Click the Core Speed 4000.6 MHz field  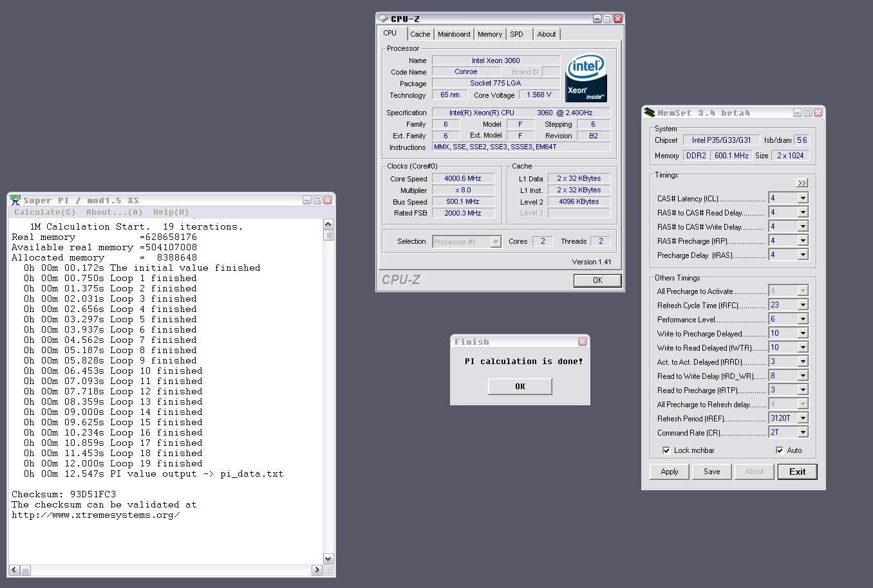[x=463, y=178]
